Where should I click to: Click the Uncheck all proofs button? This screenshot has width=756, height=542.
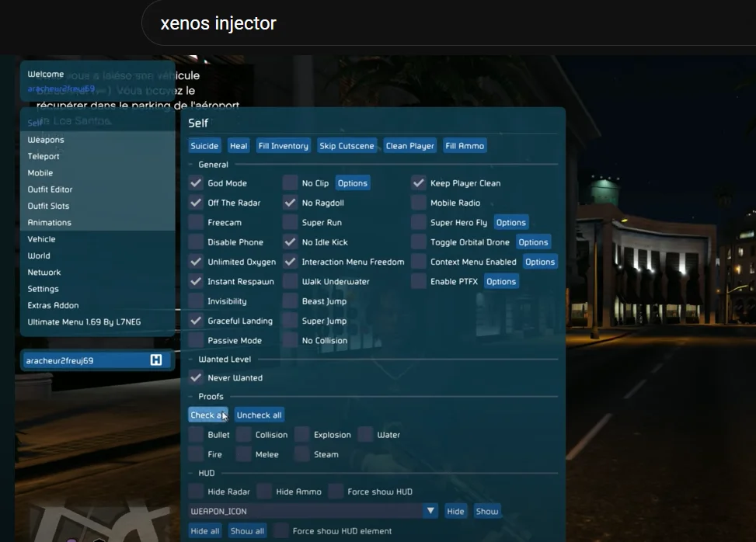[259, 415]
